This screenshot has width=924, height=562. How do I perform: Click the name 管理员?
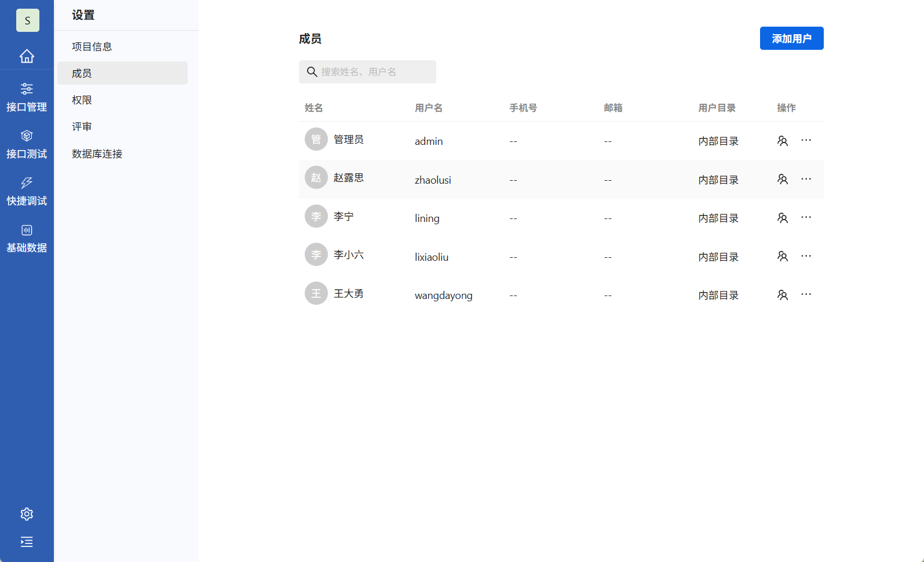349,139
